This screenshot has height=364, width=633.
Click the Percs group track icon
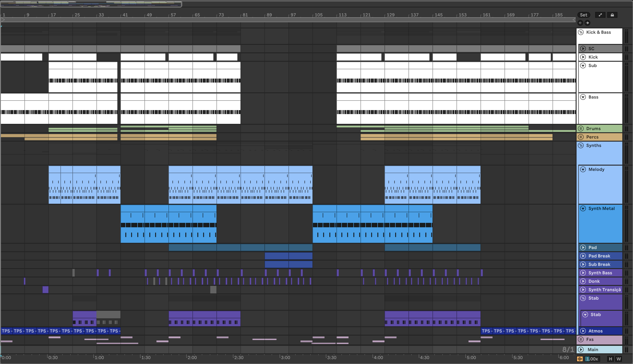(x=581, y=137)
